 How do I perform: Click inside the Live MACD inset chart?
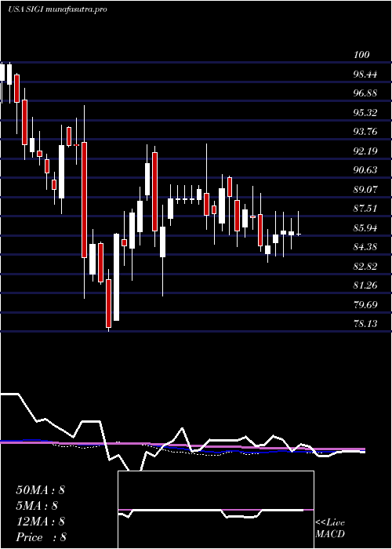216,510
